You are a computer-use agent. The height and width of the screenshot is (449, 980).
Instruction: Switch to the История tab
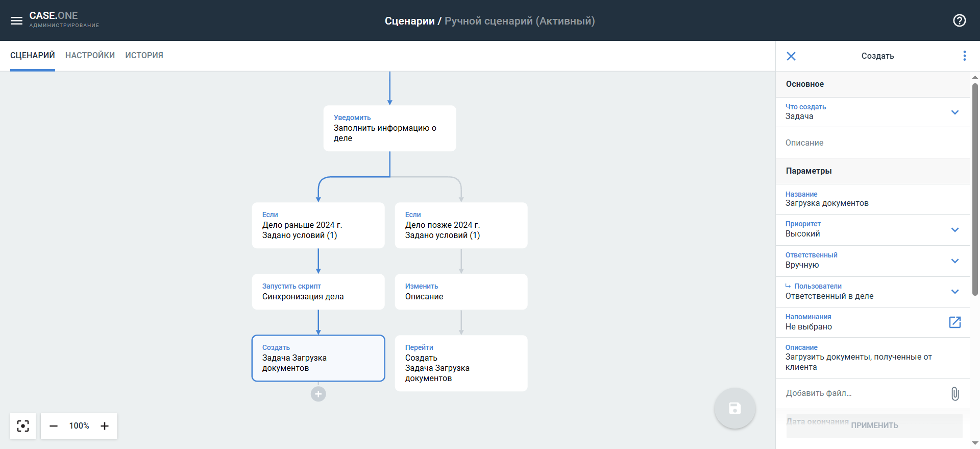click(x=144, y=55)
